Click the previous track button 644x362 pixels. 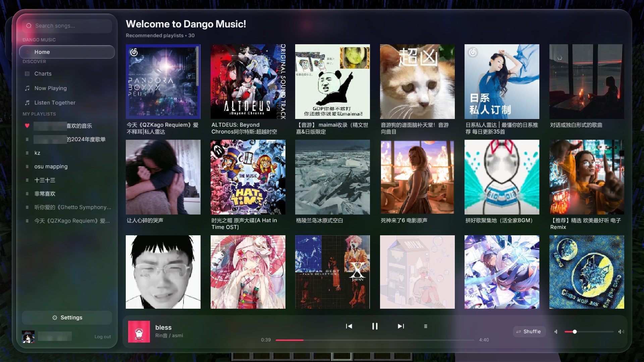pyautogui.click(x=349, y=326)
